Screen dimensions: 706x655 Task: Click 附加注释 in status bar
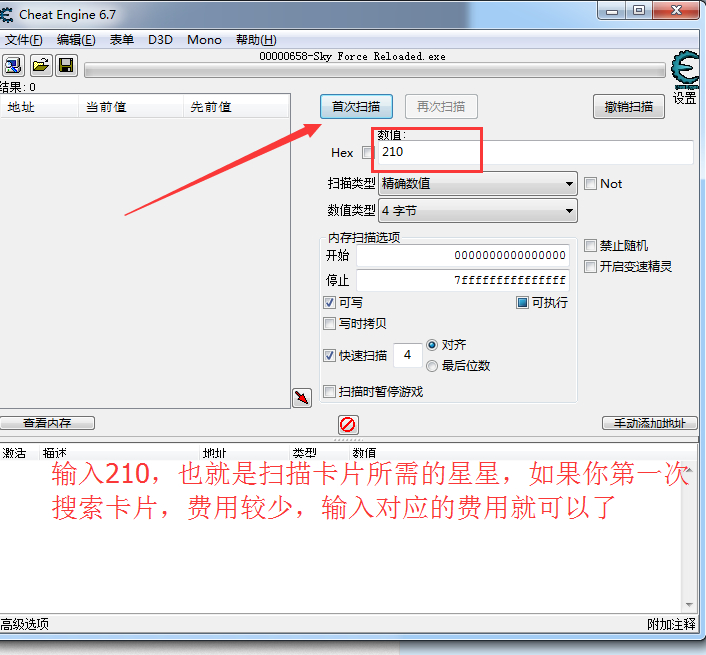pyautogui.click(x=671, y=624)
